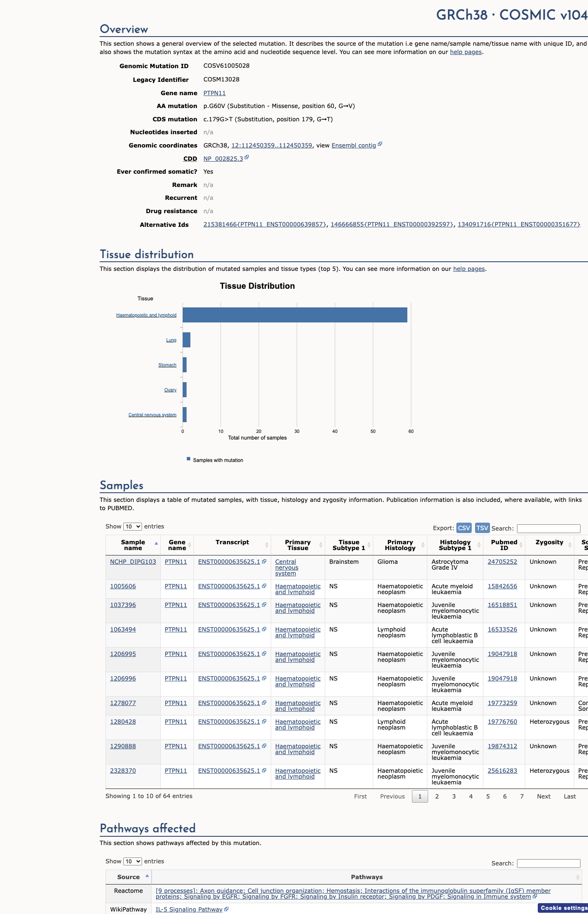This screenshot has width=588, height=914.
Task: Open sample 1063494
Action: [123, 629]
